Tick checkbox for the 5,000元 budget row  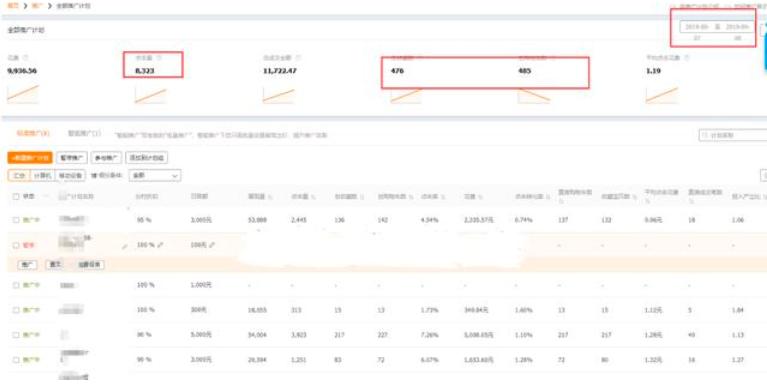pos(16,335)
